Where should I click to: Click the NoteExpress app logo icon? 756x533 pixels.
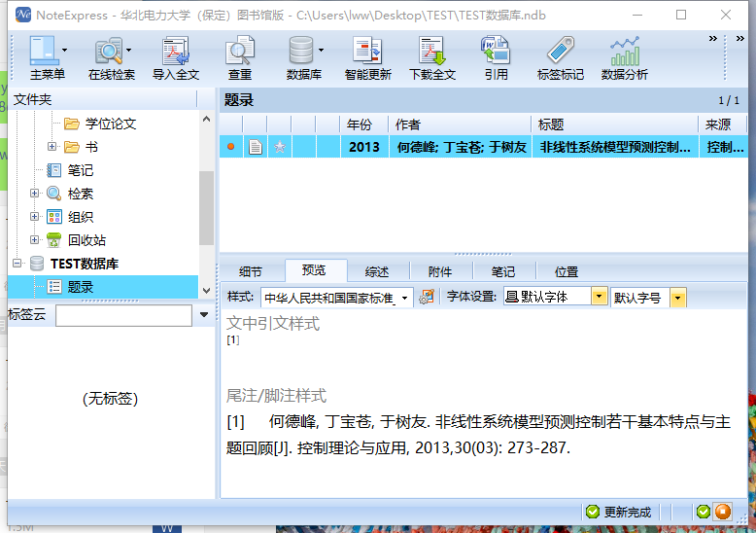coord(22,15)
